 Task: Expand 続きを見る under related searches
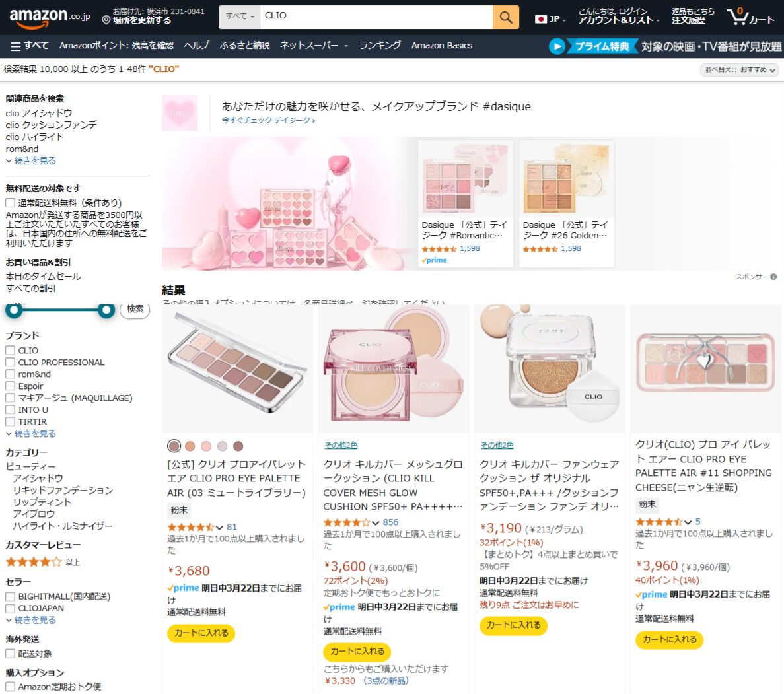[30, 161]
